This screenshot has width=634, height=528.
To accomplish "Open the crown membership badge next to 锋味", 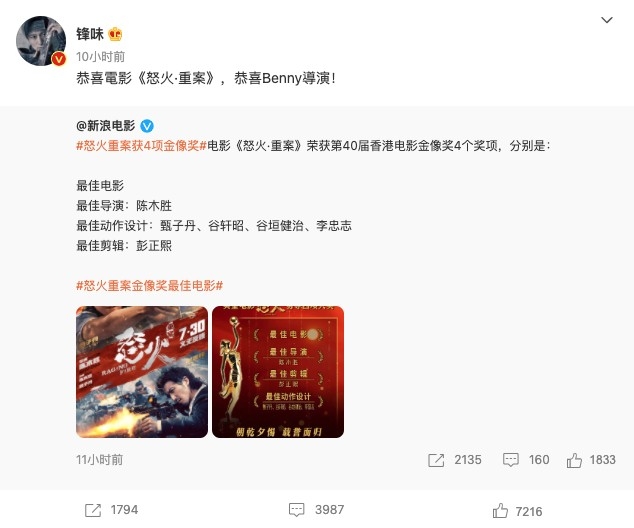I will point(115,34).
